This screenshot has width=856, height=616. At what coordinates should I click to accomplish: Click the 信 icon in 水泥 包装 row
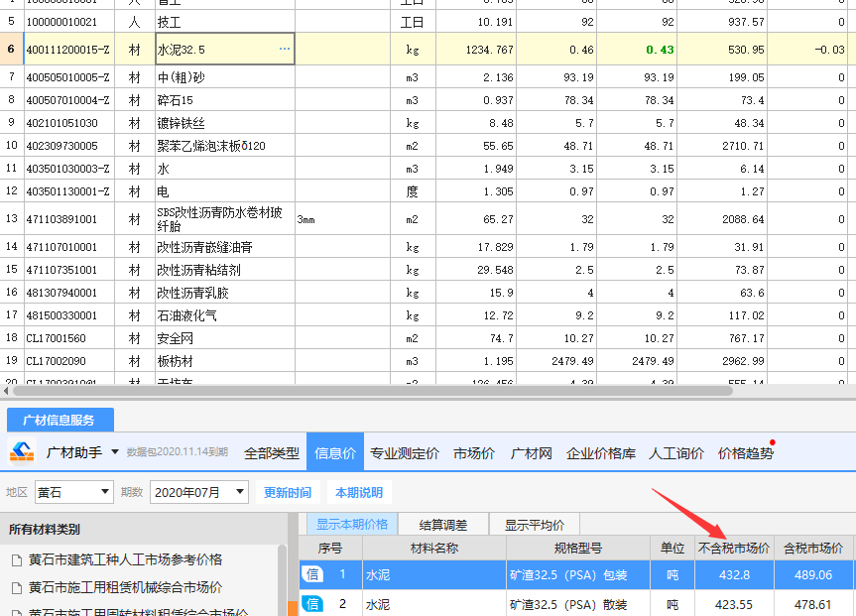[312, 574]
